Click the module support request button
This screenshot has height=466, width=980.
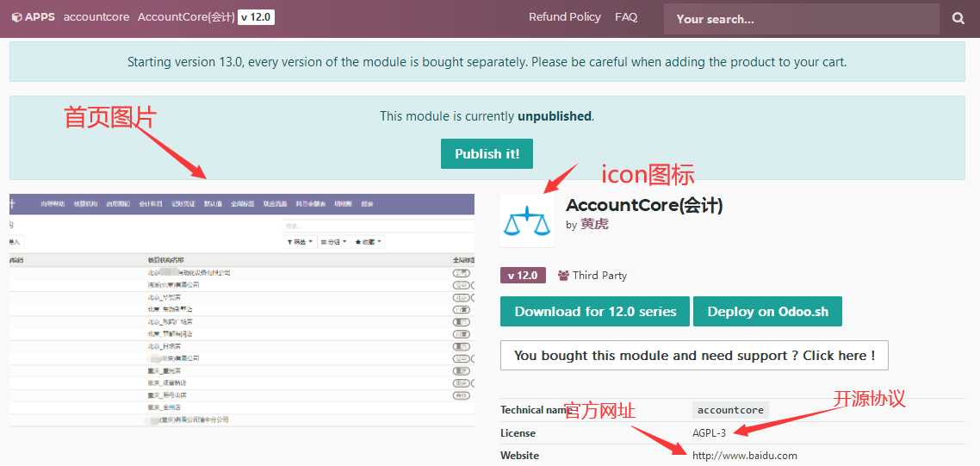(694, 355)
